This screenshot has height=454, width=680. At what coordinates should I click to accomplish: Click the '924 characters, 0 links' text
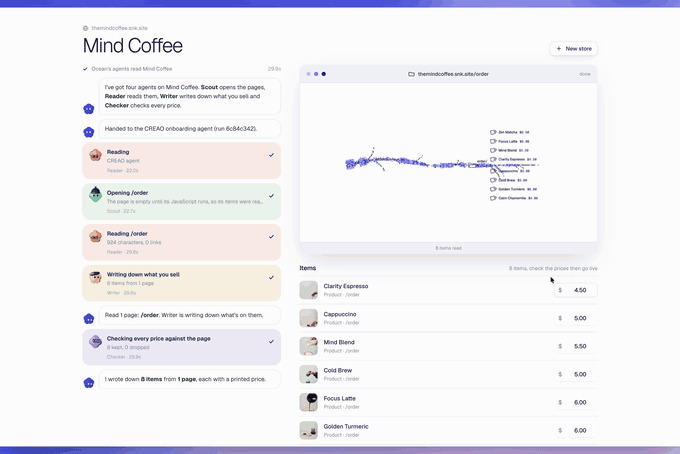tap(134, 242)
